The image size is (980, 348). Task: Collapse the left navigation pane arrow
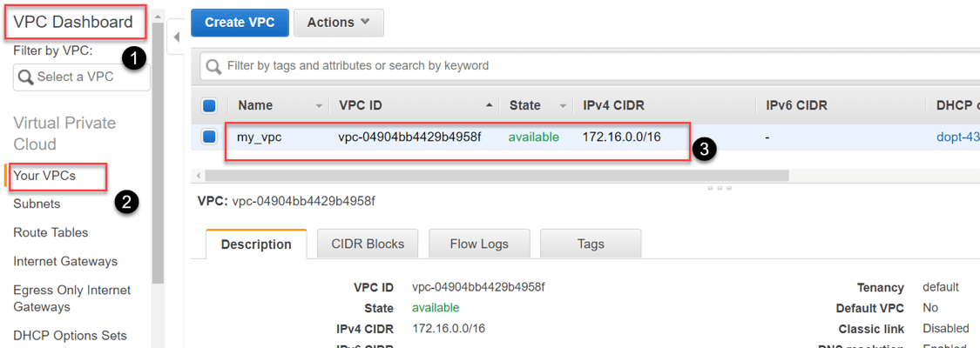tap(177, 37)
